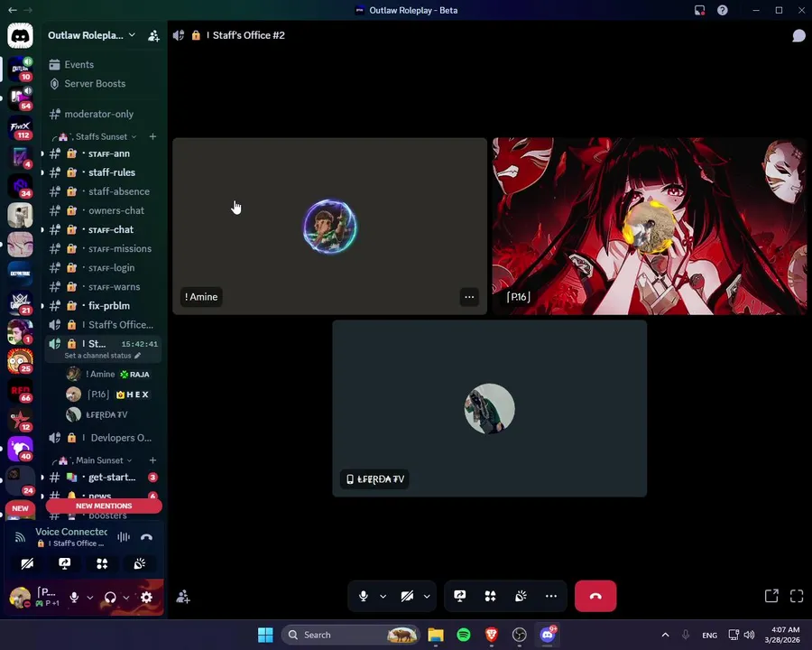Disconnect using small phone icon in Voice Connected panel
812x650 pixels.
click(x=146, y=537)
